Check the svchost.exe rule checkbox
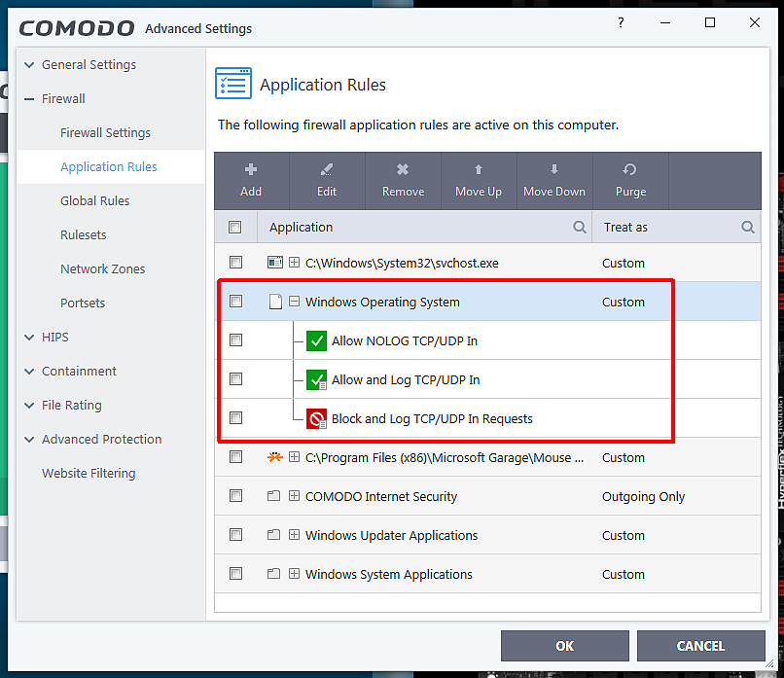The image size is (784, 678). 235,262
